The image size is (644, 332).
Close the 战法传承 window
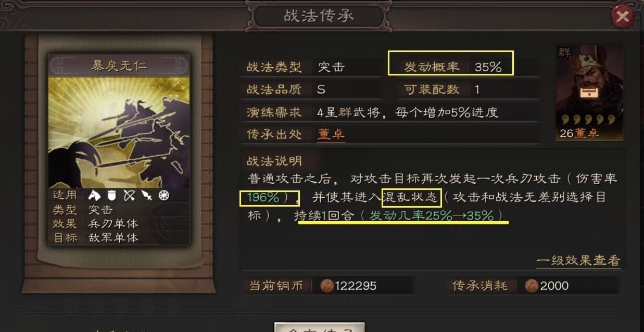(x=622, y=17)
